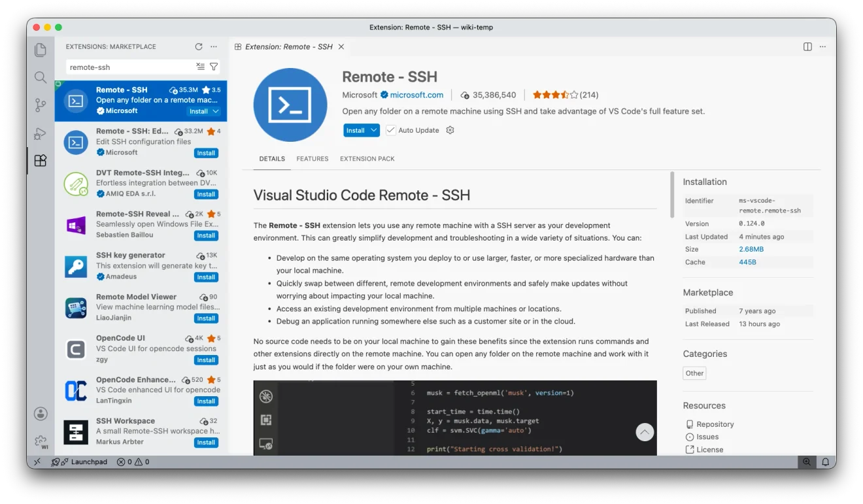
Task: Click the star rating with 214 reviews
Action: [566, 95]
